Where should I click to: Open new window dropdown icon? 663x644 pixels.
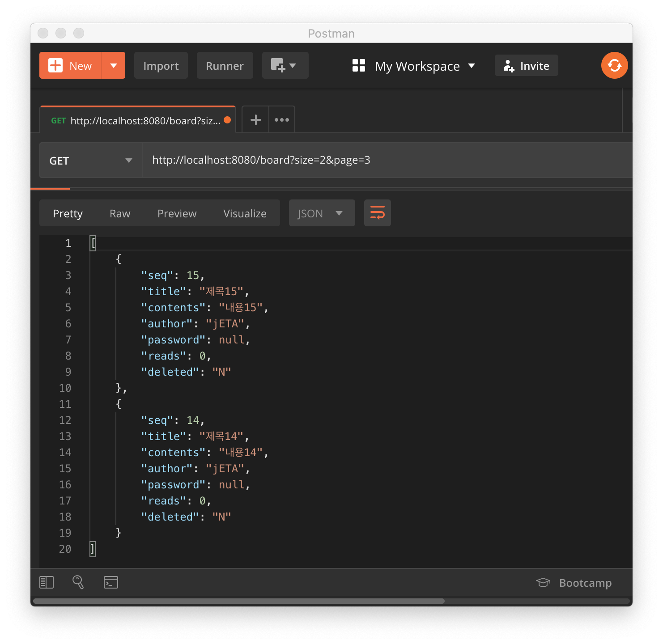pos(285,65)
